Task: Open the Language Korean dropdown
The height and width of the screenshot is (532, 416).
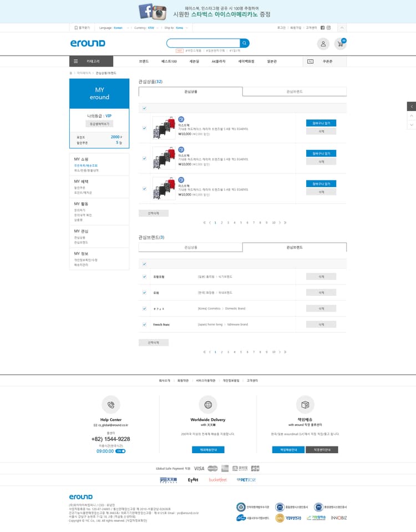Action: click(114, 28)
